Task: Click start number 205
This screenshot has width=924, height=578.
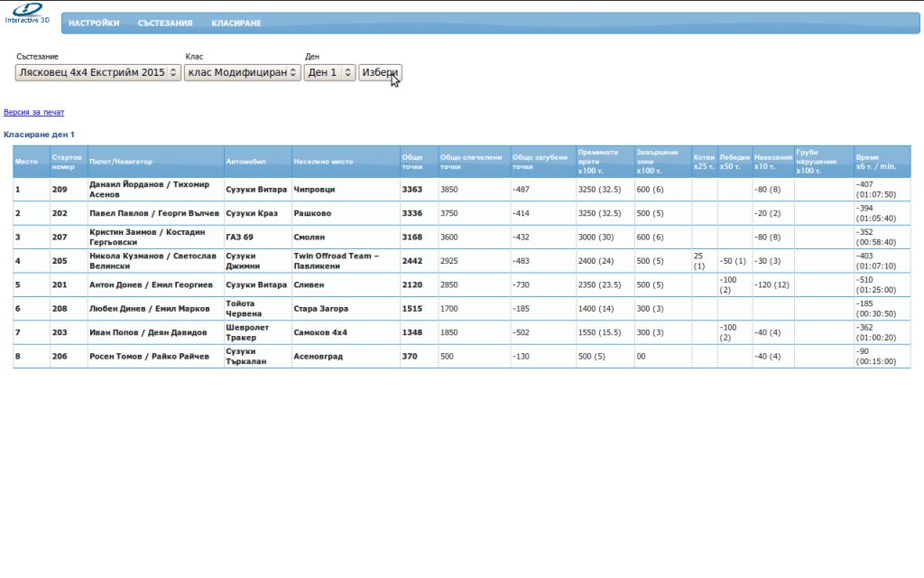Action: click(60, 261)
